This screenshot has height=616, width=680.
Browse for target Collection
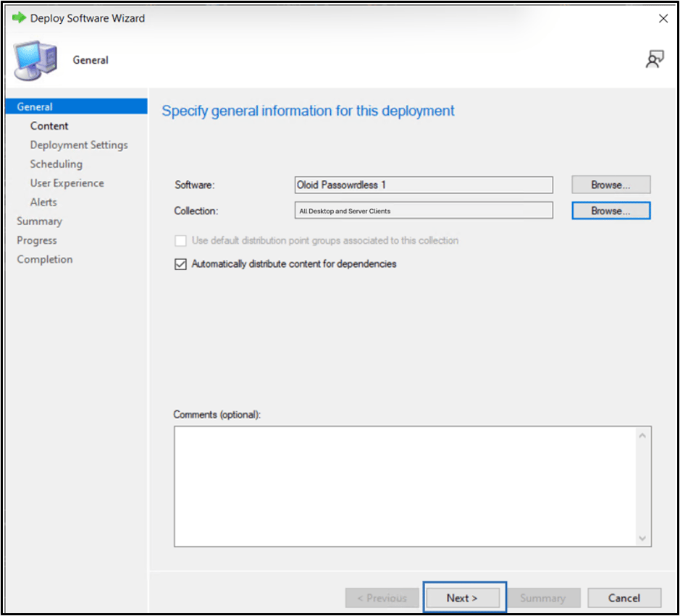[x=610, y=211]
